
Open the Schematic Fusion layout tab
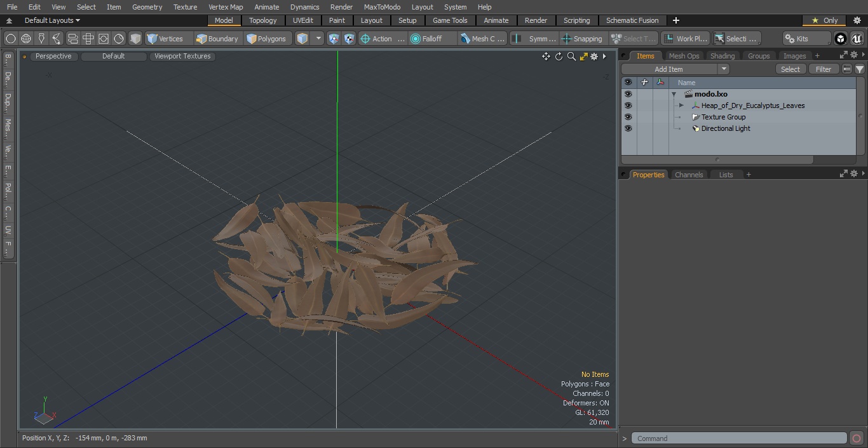point(632,20)
